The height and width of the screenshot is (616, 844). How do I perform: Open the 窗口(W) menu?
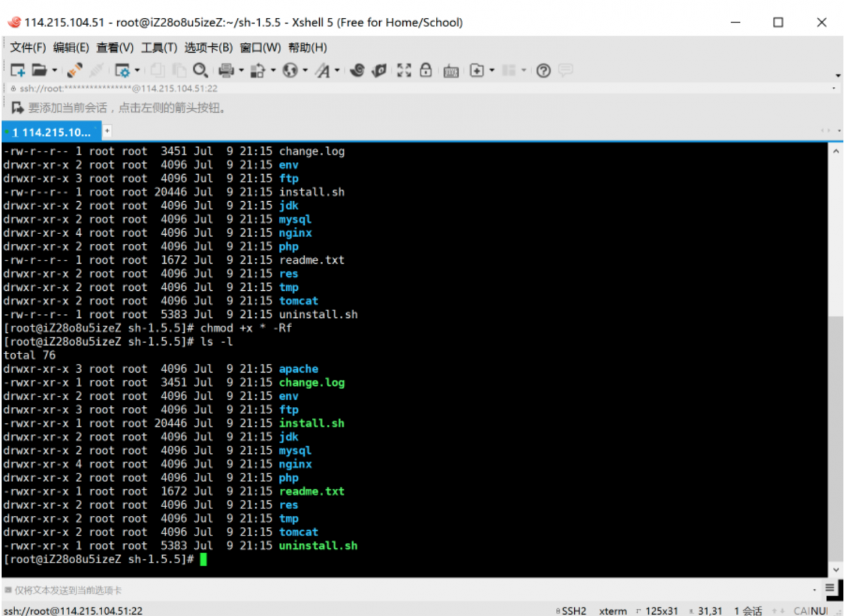[x=260, y=47]
